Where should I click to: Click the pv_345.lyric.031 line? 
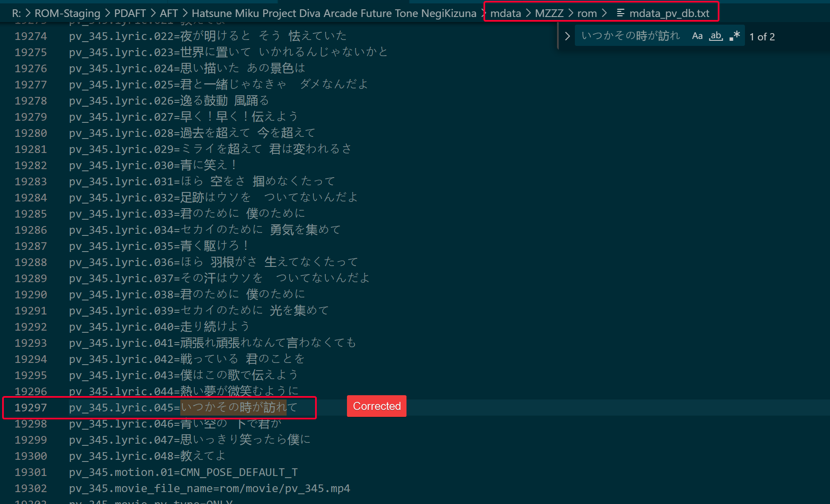(202, 181)
